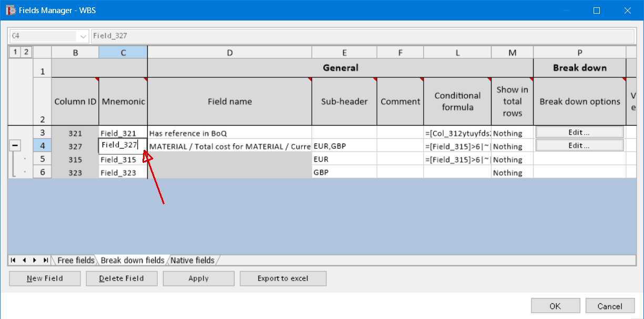Click the Fields Manager app icon in title bar
Viewport: 644px width, 319px height.
pos(10,10)
